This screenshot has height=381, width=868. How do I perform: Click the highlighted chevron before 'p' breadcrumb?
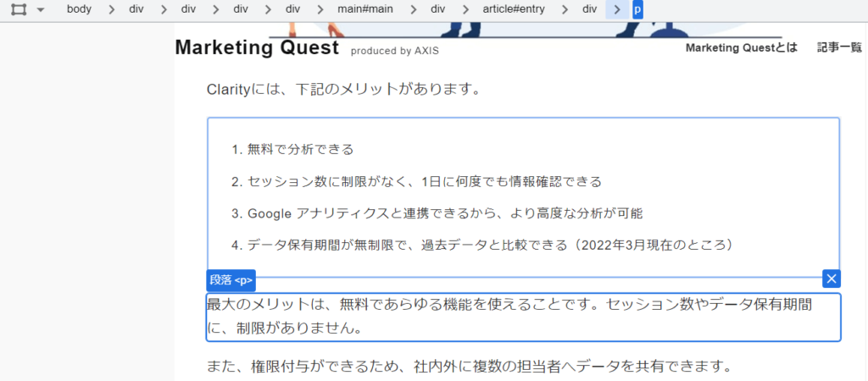[x=617, y=9]
